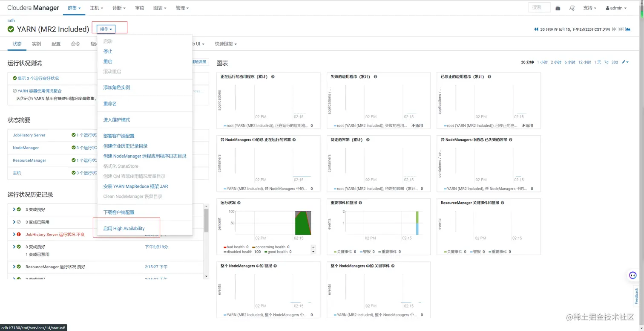Screen dimensions: 644x331
Task: Open 审核 in the top navigation
Action: tap(139, 8)
